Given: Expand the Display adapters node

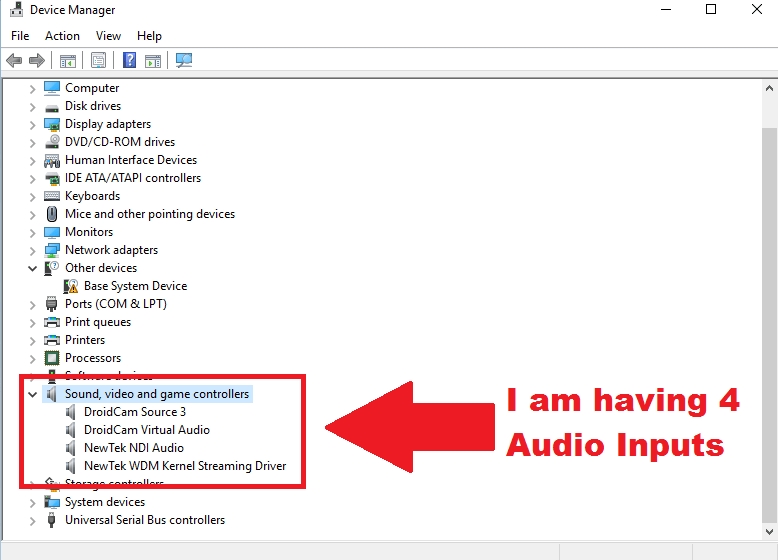Looking at the screenshot, I should click(x=33, y=124).
